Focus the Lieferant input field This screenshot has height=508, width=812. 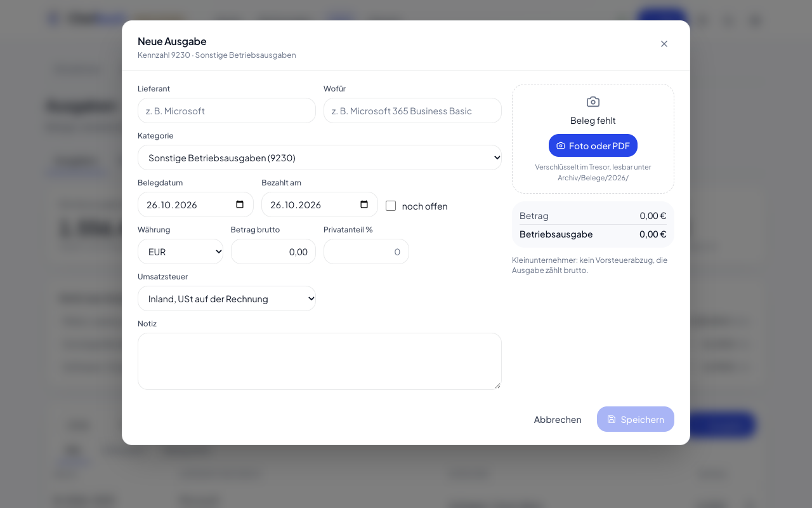pos(226,110)
